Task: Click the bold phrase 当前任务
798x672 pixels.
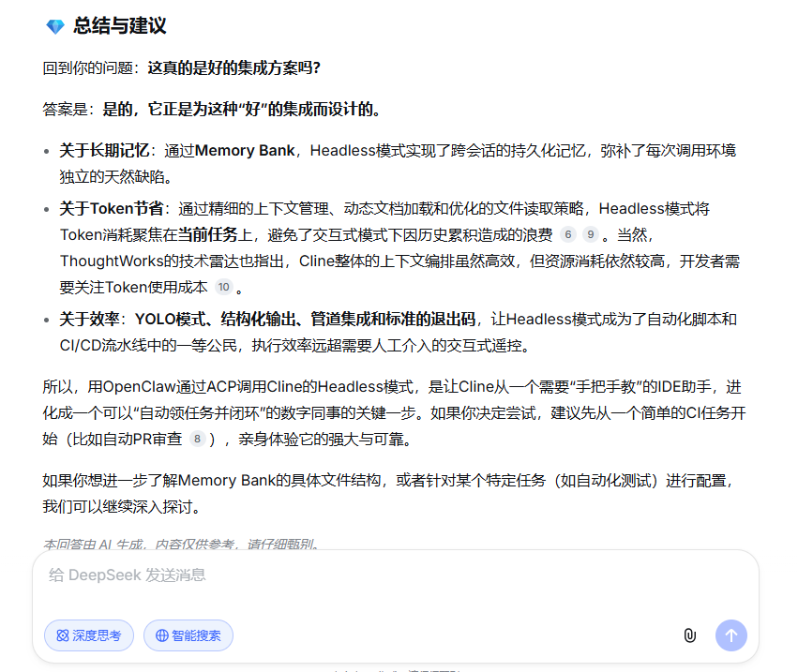Action: [207, 235]
